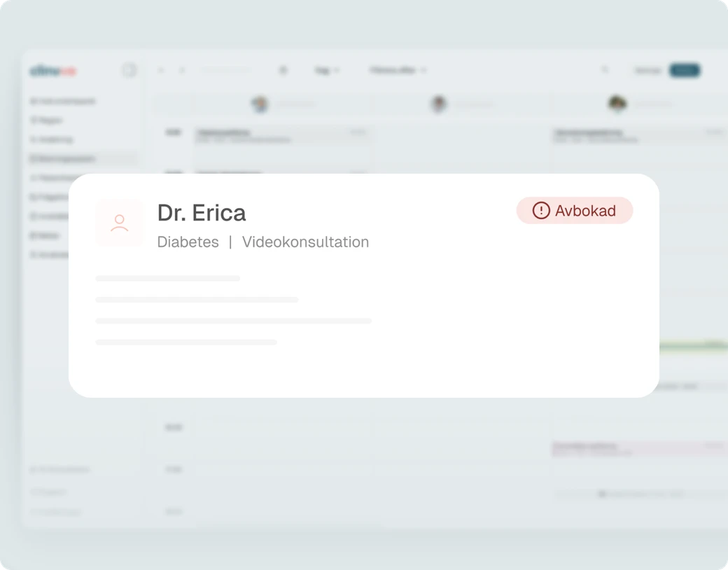Open the pink appointment block in the calendar

(x=640, y=449)
